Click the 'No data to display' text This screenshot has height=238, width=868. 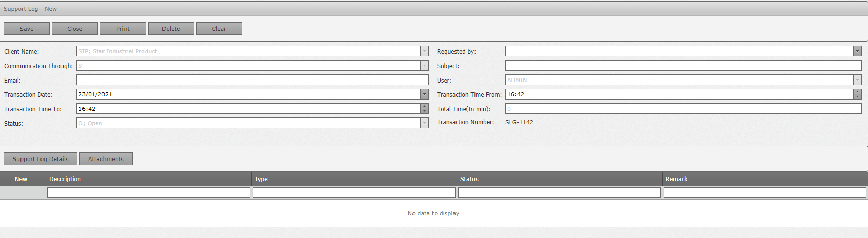(x=433, y=213)
